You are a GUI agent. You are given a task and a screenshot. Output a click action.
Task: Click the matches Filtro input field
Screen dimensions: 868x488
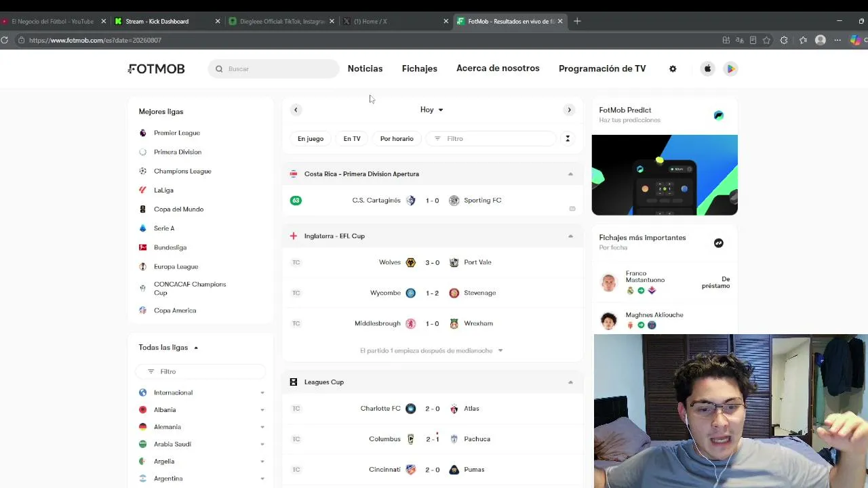point(492,138)
